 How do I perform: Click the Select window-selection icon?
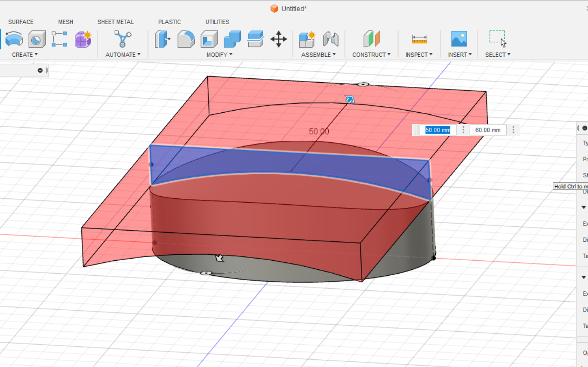click(x=498, y=38)
